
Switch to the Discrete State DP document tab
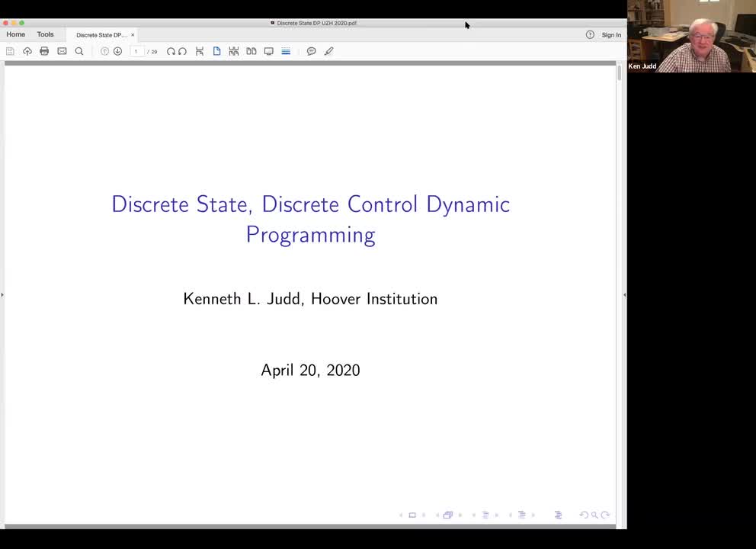coord(101,35)
